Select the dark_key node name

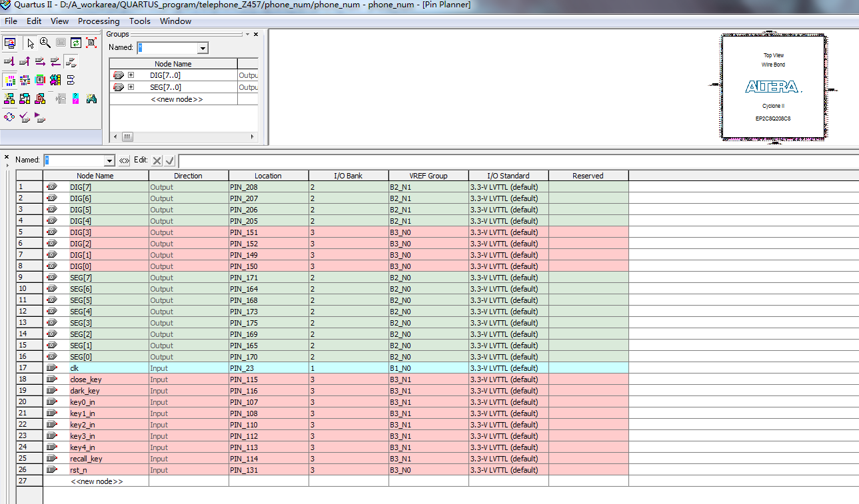(x=85, y=391)
